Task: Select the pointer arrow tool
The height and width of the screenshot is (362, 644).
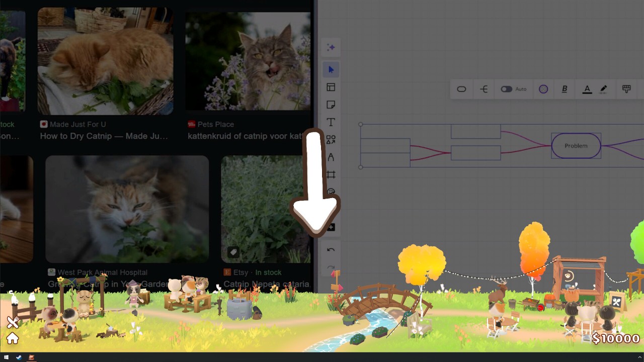Action: click(x=331, y=69)
